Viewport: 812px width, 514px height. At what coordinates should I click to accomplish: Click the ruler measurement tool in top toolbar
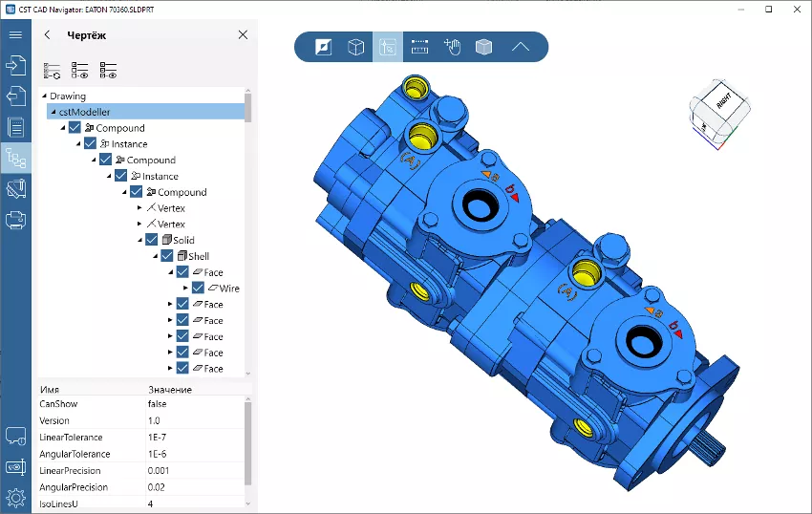tap(419, 47)
